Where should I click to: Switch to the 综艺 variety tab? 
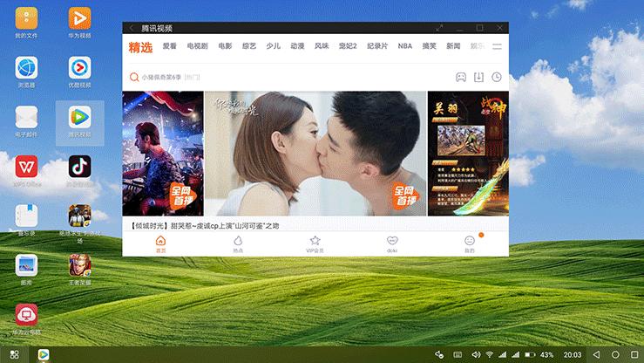tap(249, 46)
